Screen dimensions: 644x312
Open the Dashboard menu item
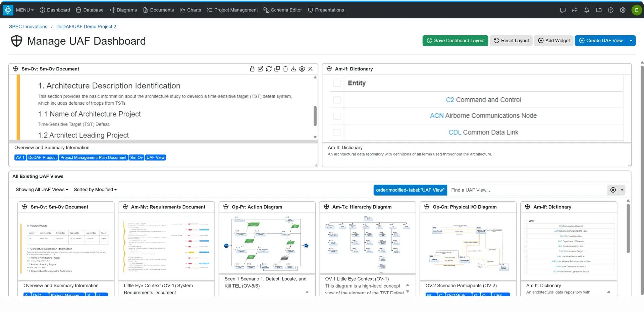point(55,10)
